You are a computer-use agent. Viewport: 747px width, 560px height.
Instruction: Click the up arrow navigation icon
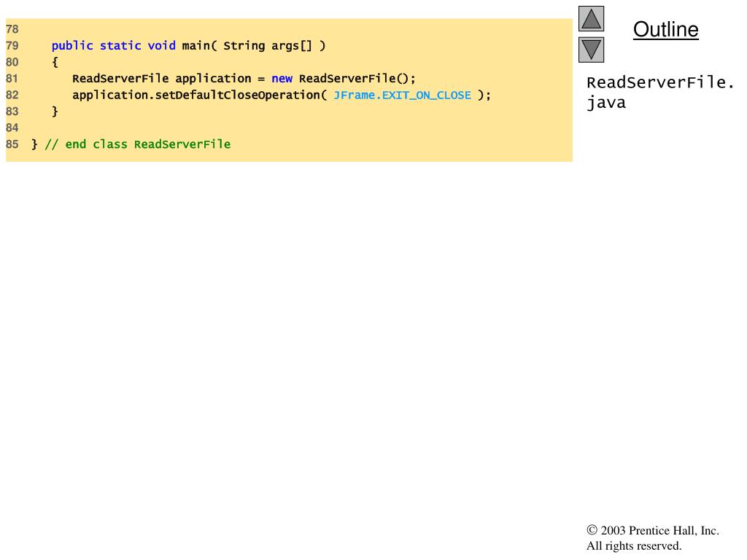coord(591,19)
